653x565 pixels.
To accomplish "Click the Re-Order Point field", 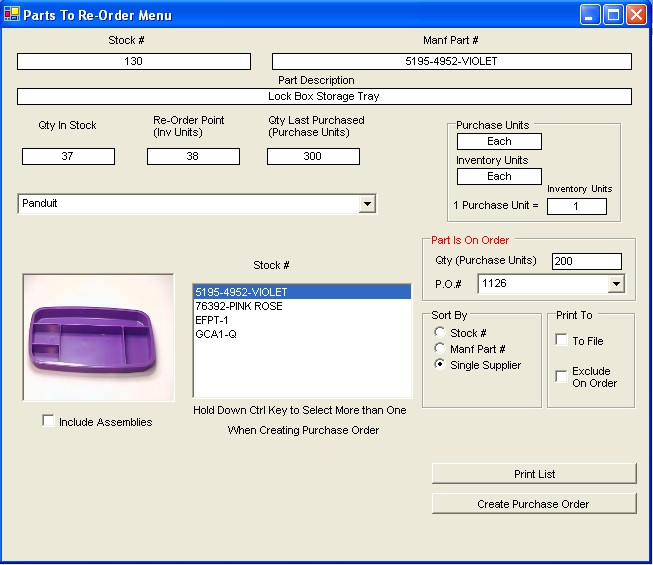I will pyautogui.click(x=193, y=156).
